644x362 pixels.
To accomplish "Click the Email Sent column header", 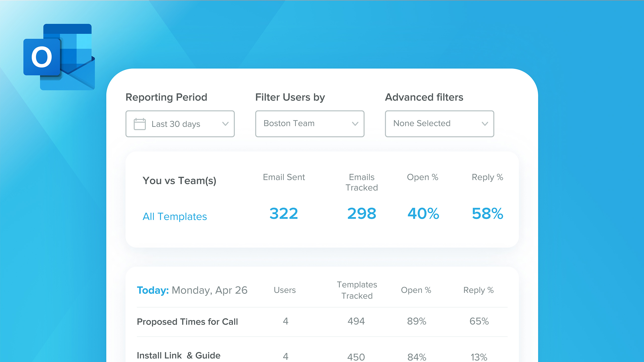I will [x=284, y=177].
